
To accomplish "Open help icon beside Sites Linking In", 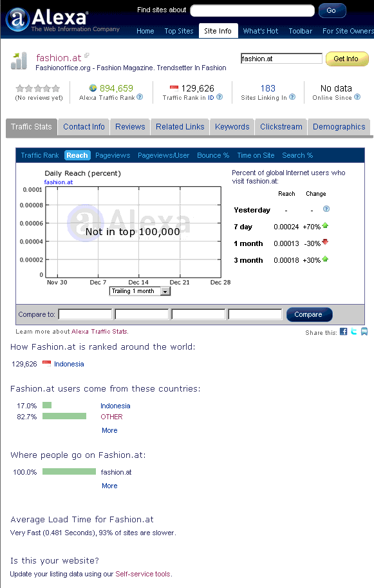I will point(292,97).
